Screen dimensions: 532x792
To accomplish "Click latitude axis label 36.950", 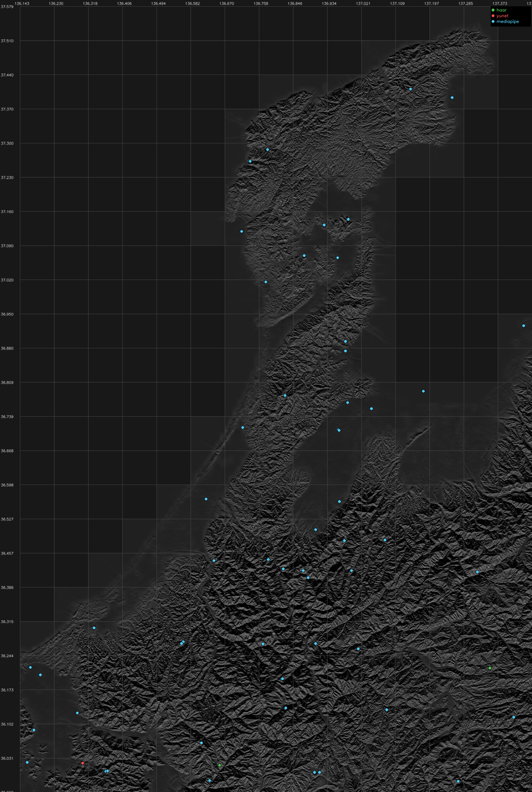I will coord(7,314).
